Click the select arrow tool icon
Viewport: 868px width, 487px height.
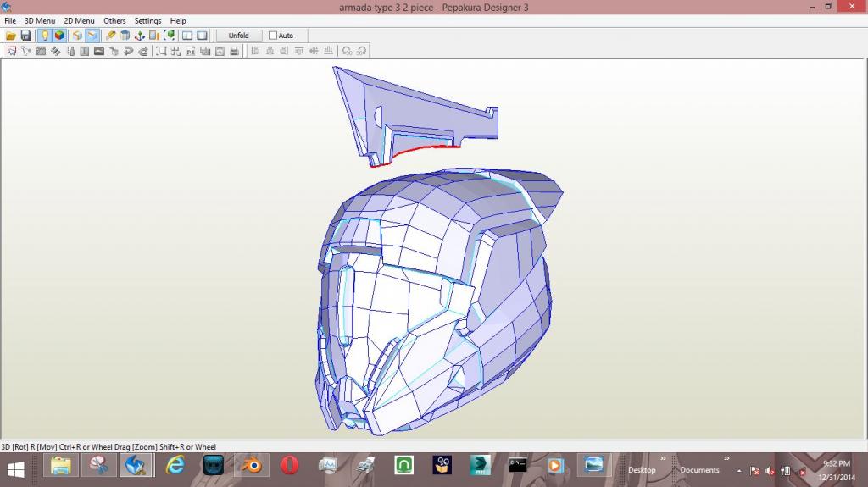12,51
